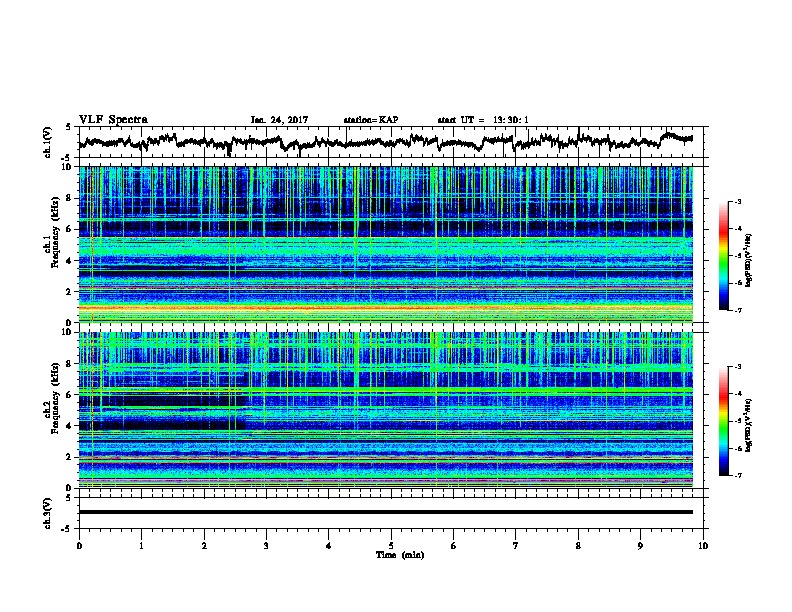Viewport: 792px width, 612px height.
Task: Click time axis tick label "0"
Action: (79, 545)
